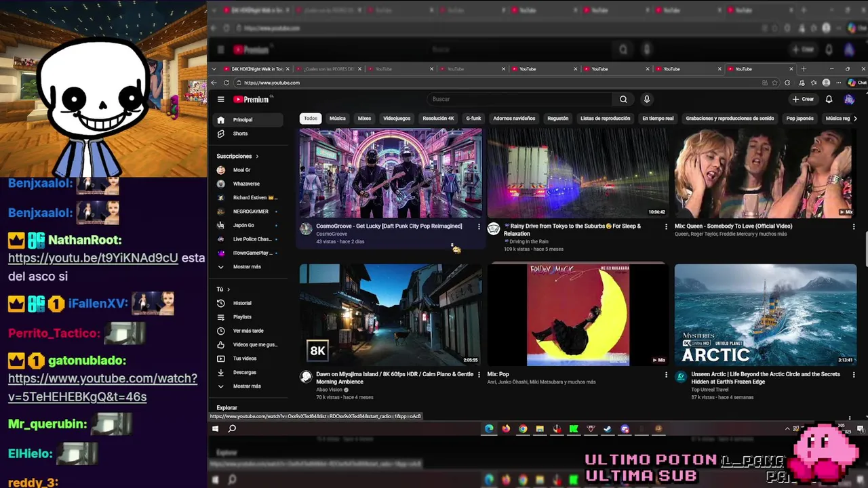This screenshot has width=868, height=488.
Task: Expand Mostrar más under Suscripciones
Action: [x=247, y=266]
